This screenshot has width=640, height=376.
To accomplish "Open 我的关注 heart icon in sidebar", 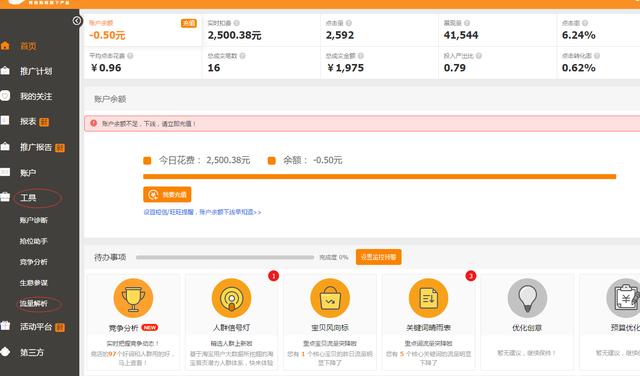I will click(x=5, y=96).
